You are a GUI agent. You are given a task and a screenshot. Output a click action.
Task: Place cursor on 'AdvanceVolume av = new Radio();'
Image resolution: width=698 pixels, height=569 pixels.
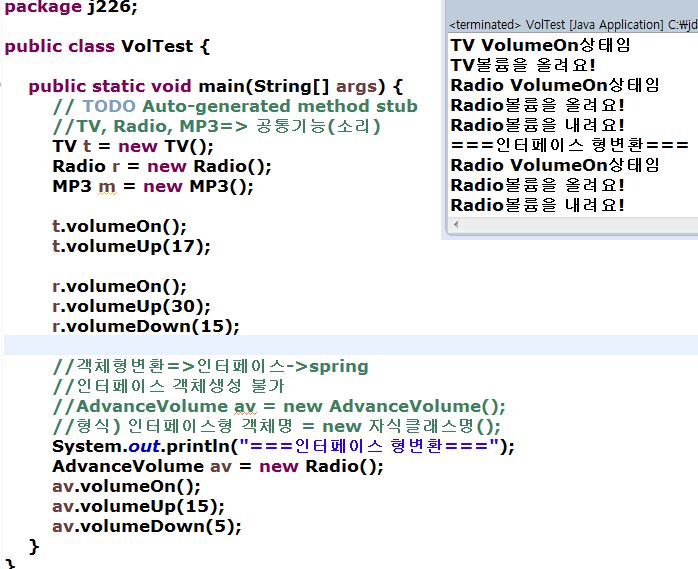coord(218,467)
